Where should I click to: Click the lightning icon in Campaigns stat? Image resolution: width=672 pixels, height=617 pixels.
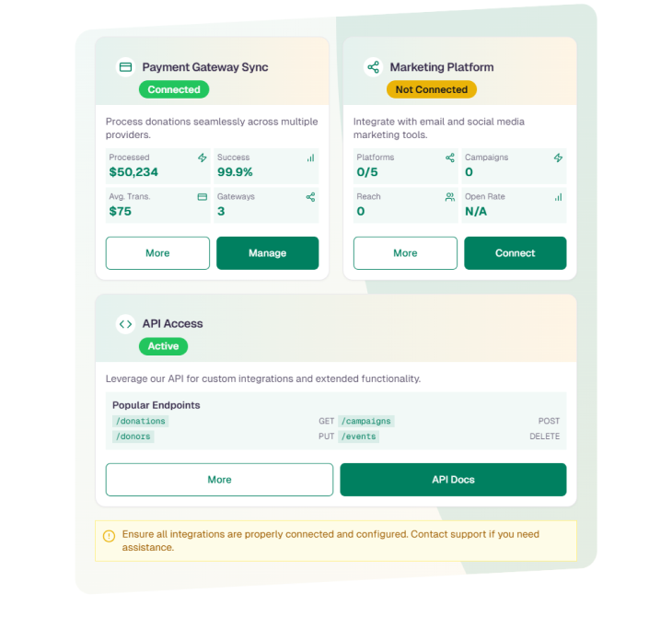point(558,157)
